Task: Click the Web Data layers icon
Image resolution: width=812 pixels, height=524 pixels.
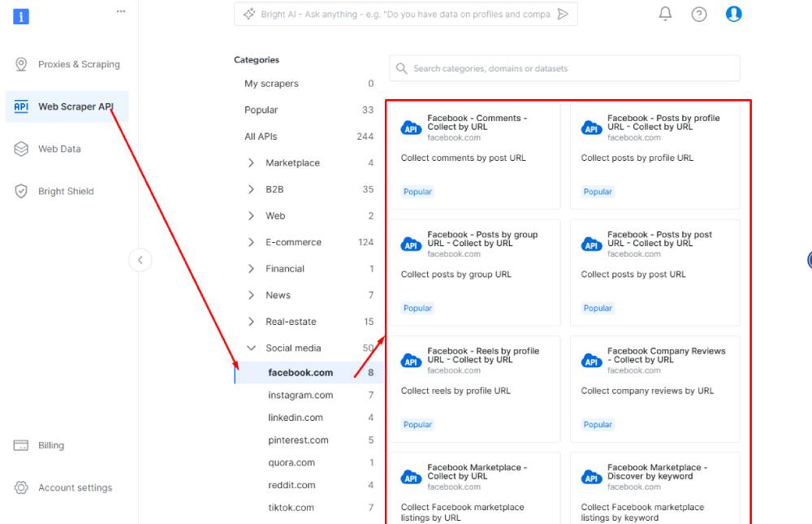Action: 21,149
